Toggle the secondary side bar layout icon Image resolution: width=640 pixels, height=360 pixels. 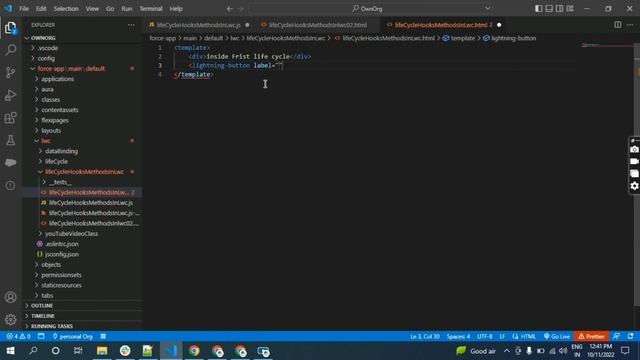(559, 9)
